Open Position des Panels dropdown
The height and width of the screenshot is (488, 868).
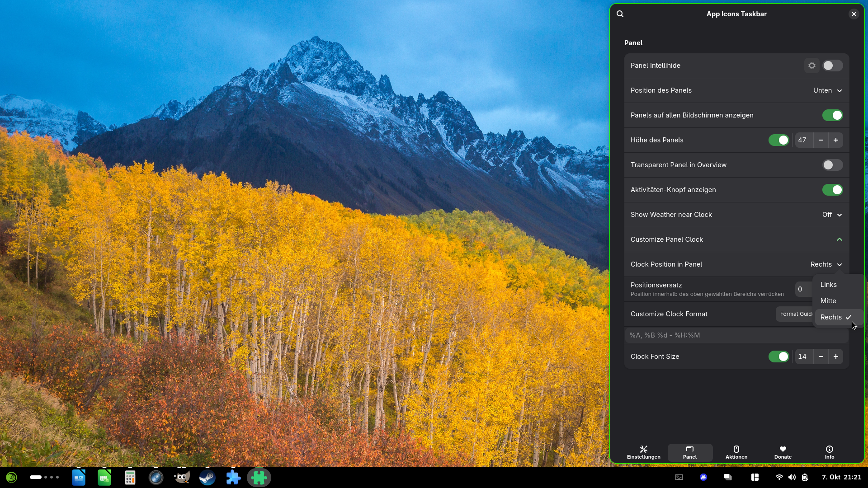click(827, 90)
